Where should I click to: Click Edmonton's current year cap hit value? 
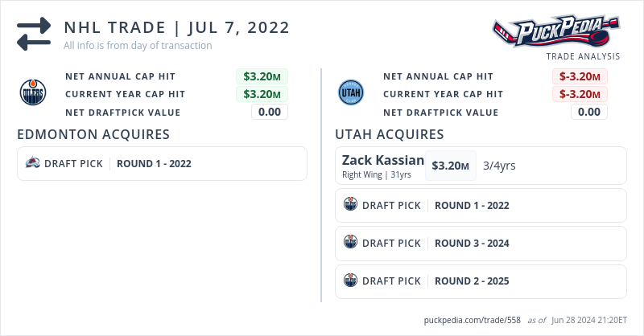(x=262, y=94)
